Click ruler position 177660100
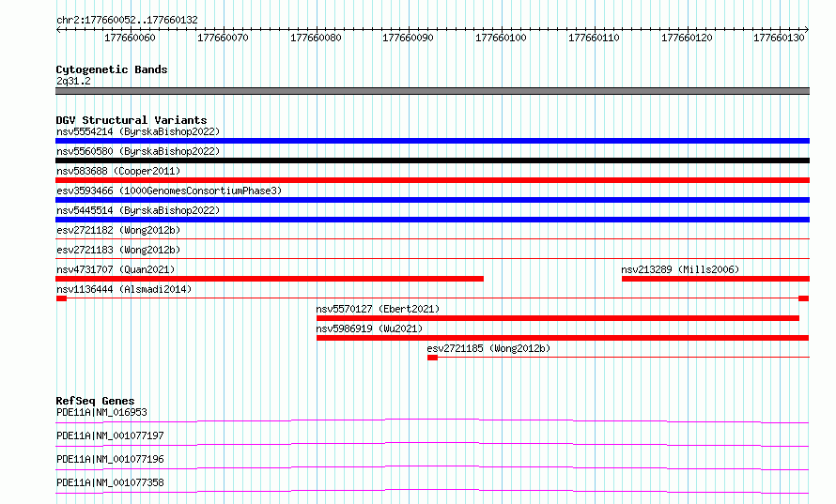Image resolution: width=836 pixels, height=504 pixels. click(x=502, y=38)
